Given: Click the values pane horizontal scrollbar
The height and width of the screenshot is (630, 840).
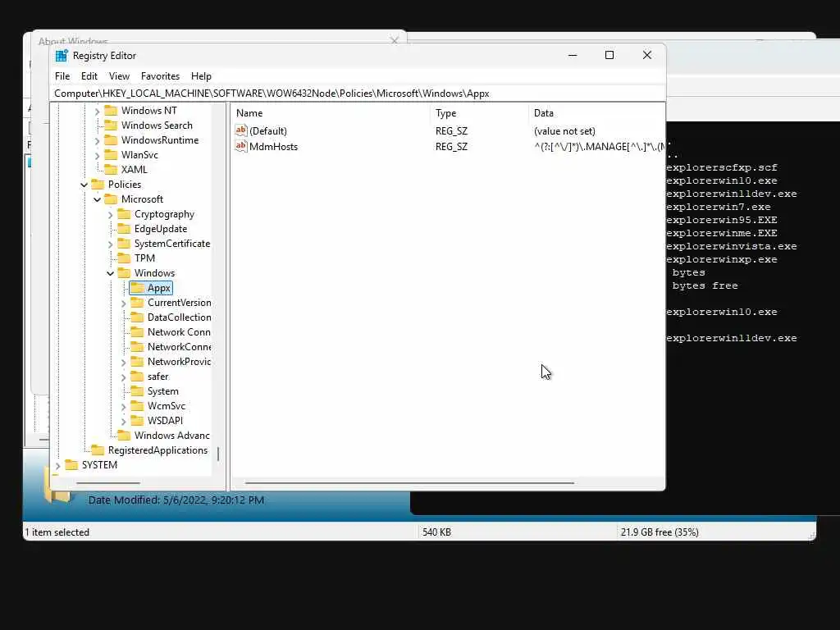Looking at the screenshot, I should (409, 482).
